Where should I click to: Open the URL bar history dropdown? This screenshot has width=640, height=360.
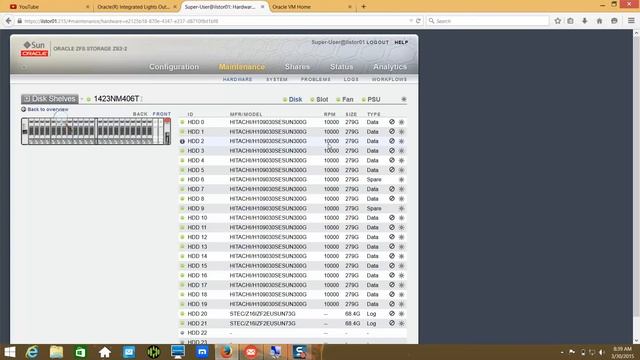411,21
